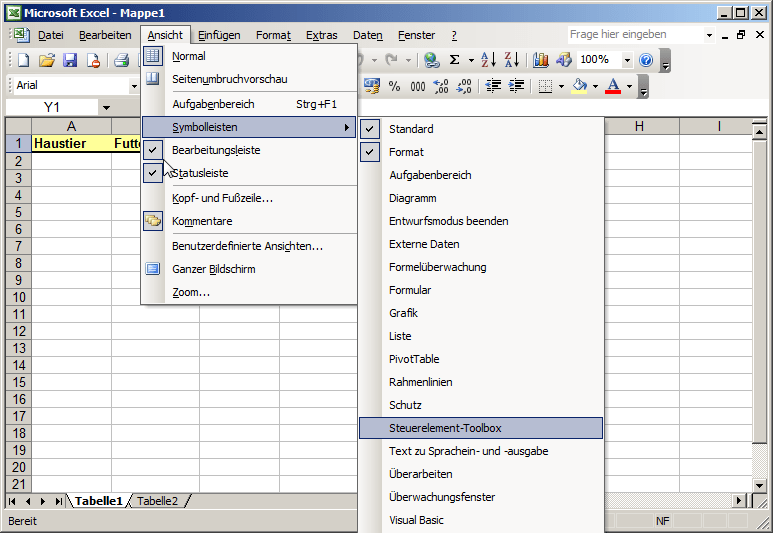Image resolution: width=773 pixels, height=533 pixels.
Task: Open the Extras menu
Action: coord(321,35)
